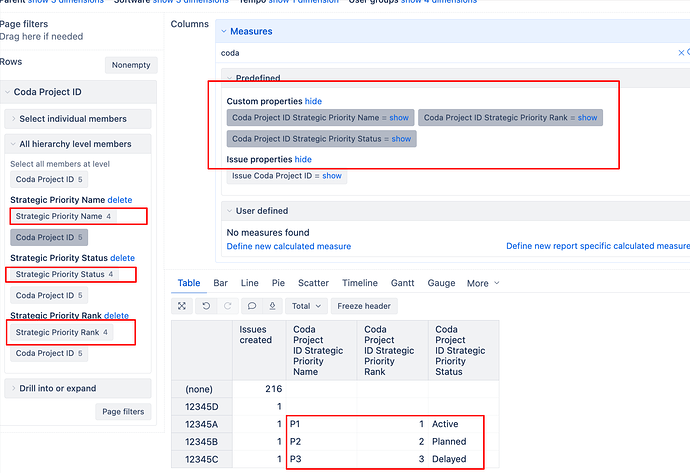This screenshot has height=473, width=690.
Task: Click the comment bubble icon
Action: pos(252,306)
